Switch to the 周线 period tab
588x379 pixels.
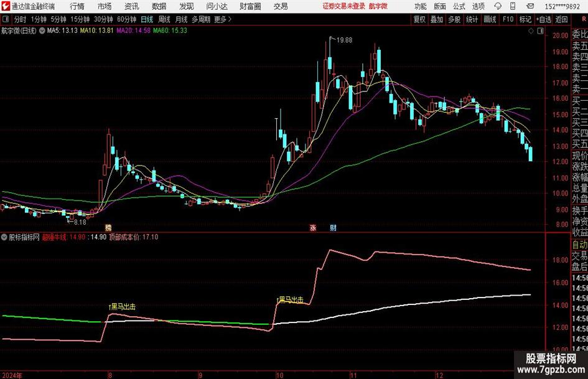(164, 19)
